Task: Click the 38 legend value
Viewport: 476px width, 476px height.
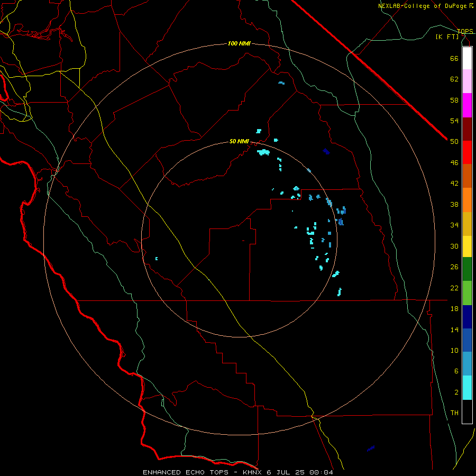Action: (x=454, y=204)
